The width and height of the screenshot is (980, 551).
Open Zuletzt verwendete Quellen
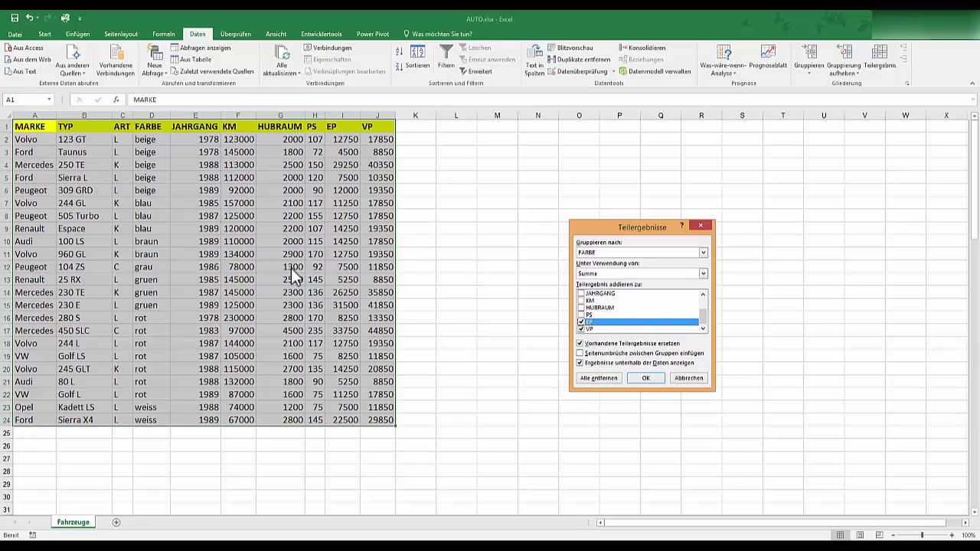[211, 71]
